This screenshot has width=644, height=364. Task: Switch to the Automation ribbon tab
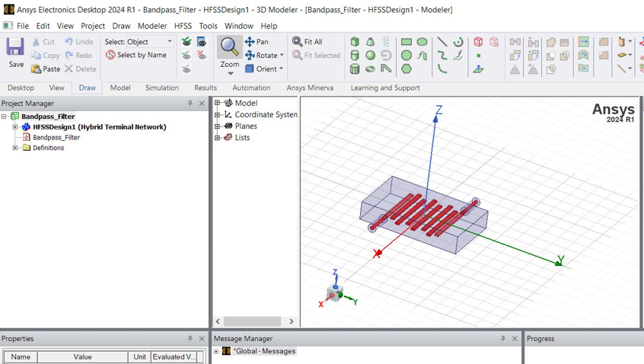[251, 88]
